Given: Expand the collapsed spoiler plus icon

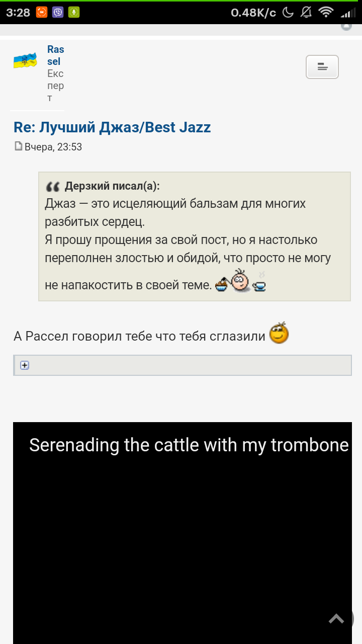Looking at the screenshot, I should [25, 365].
